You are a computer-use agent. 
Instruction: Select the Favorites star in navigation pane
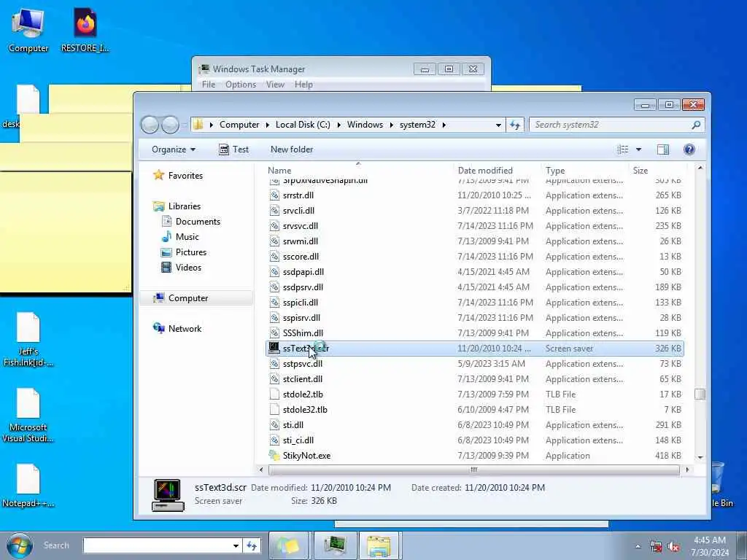158,175
